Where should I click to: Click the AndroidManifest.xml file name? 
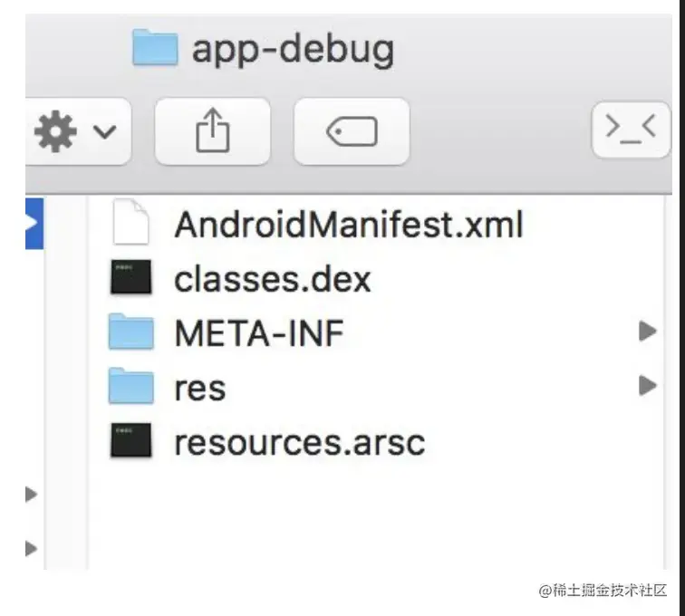tap(349, 225)
